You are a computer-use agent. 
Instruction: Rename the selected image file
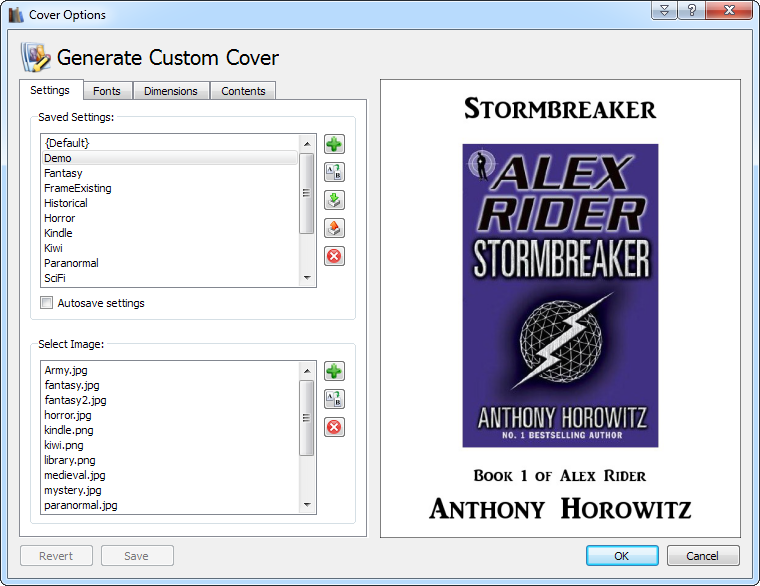[334, 399]
